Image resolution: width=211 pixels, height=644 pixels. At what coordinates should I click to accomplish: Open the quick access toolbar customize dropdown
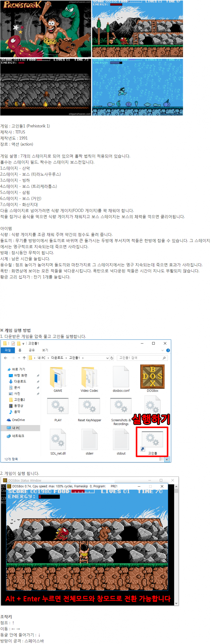24,344
